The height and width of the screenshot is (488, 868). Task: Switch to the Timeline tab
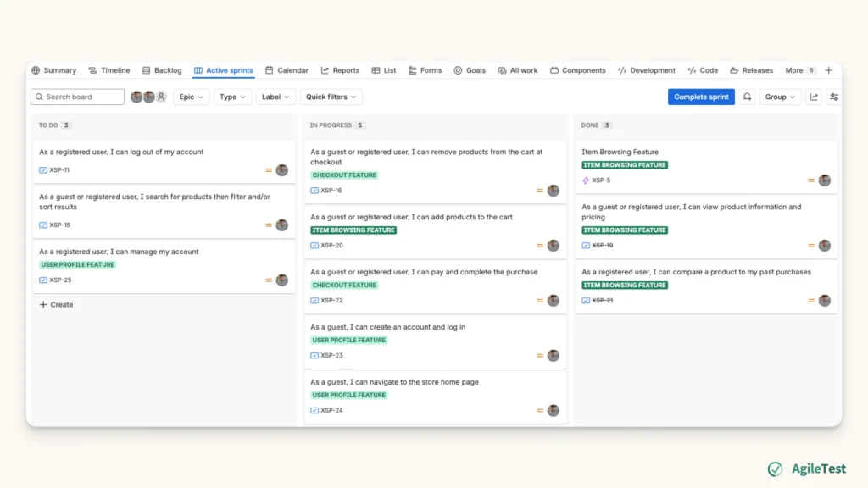tap(109, 70)
